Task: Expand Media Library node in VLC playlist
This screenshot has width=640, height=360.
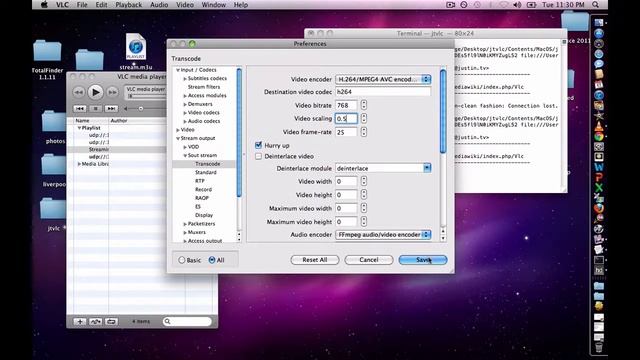Action: (79, 164)
